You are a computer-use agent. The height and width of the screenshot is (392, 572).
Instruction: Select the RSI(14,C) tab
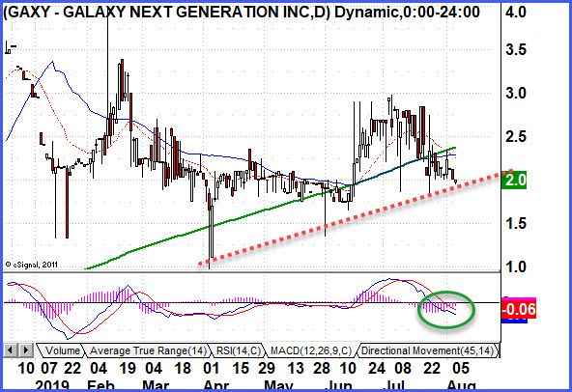click(238, 350)
